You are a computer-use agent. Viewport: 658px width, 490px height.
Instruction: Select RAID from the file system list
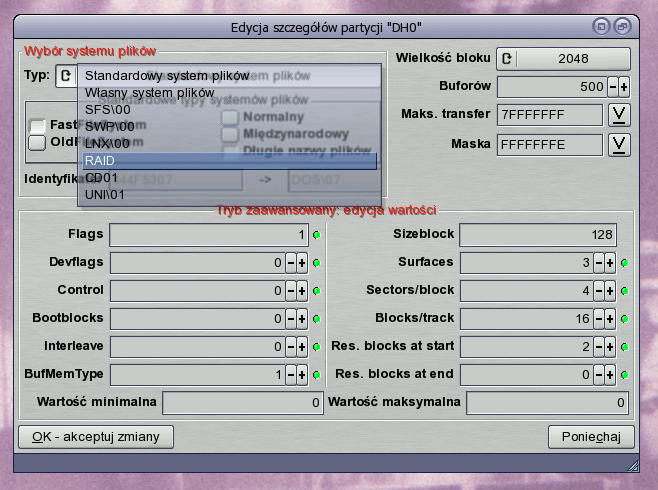229,160
